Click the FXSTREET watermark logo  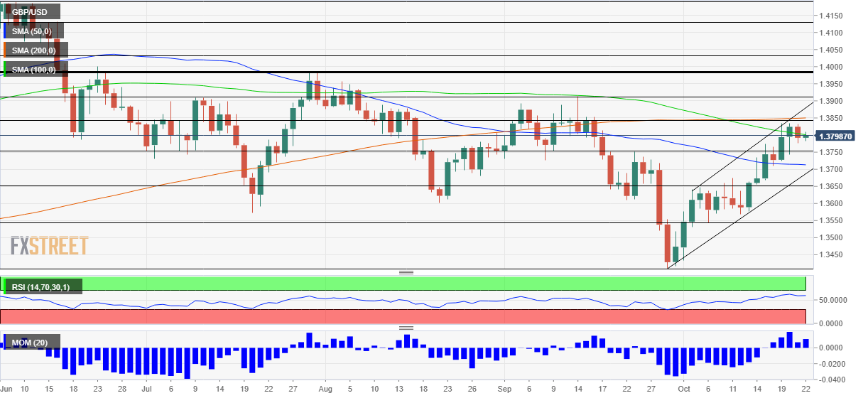coord(49,246)
